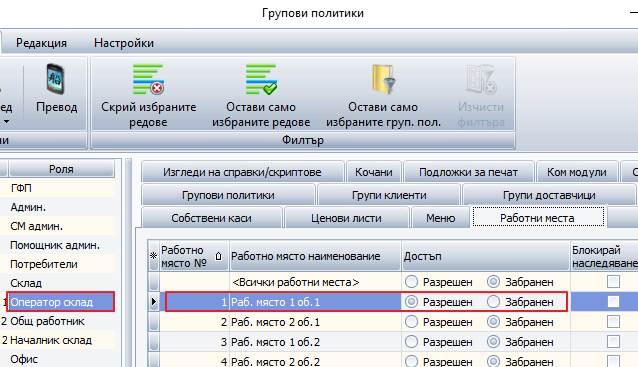
Task: Switch to the Ком модули tab
Action: pyautogui.click(x=577, y=172)
